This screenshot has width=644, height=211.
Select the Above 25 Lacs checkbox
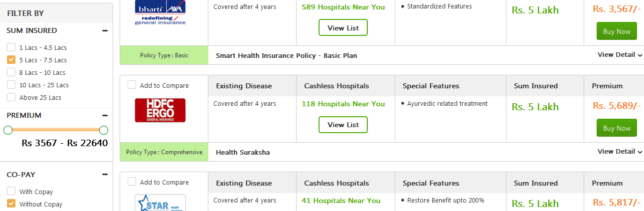[11, 97]
